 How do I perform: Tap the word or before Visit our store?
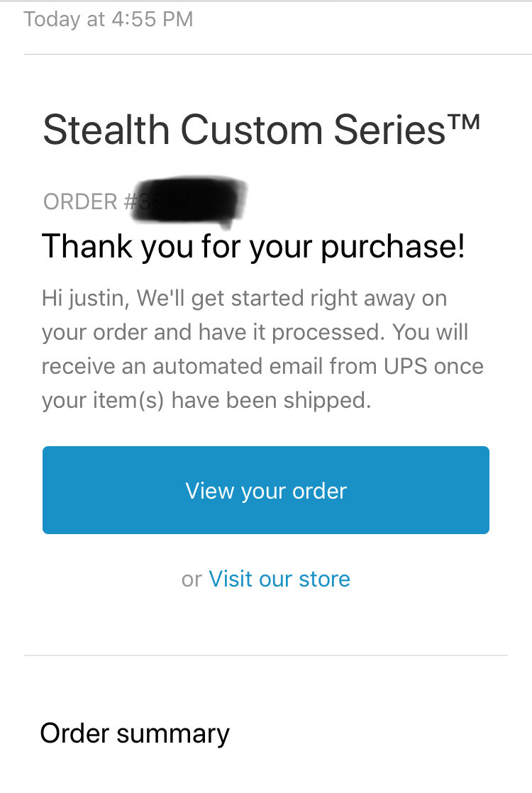point(192,579)
